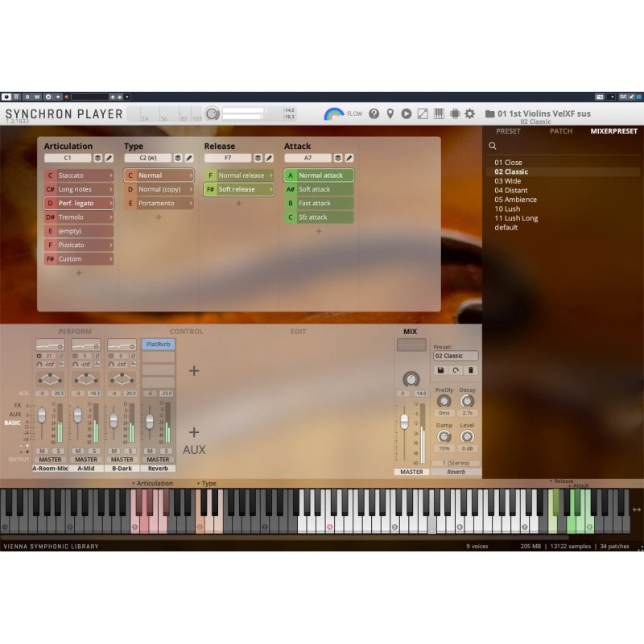Switch to the PATCH tab

(561, 130)
